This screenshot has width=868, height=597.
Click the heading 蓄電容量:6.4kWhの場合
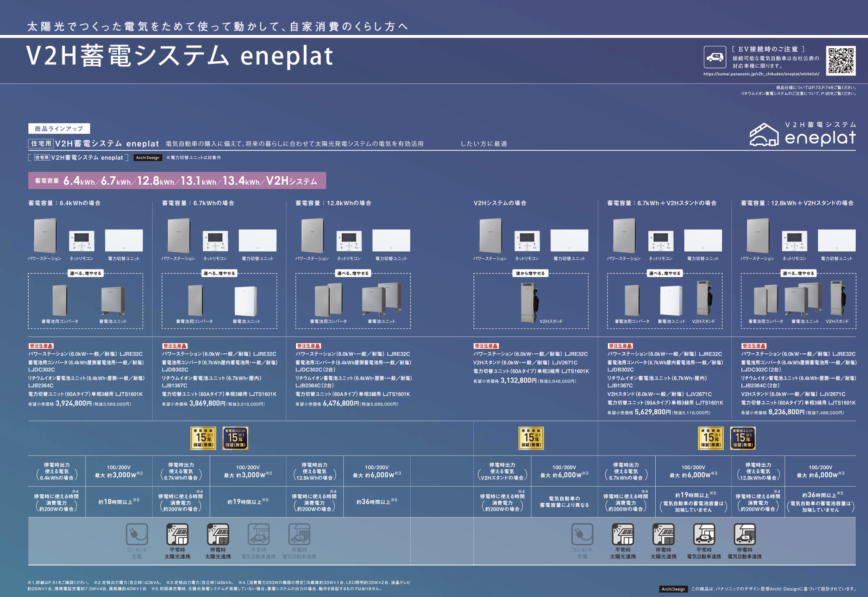click(x=64, y=203)
